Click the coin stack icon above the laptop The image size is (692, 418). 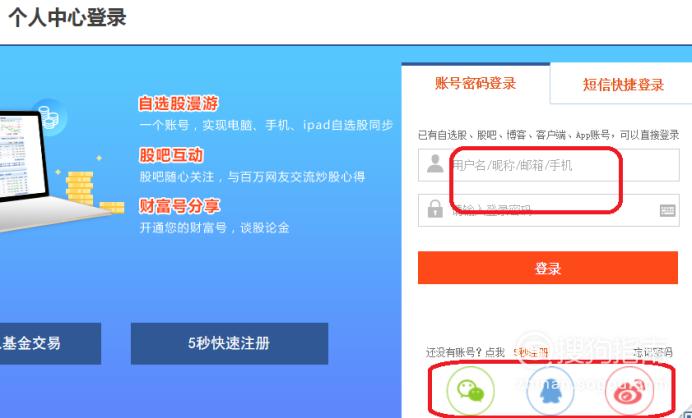[49, 116]
